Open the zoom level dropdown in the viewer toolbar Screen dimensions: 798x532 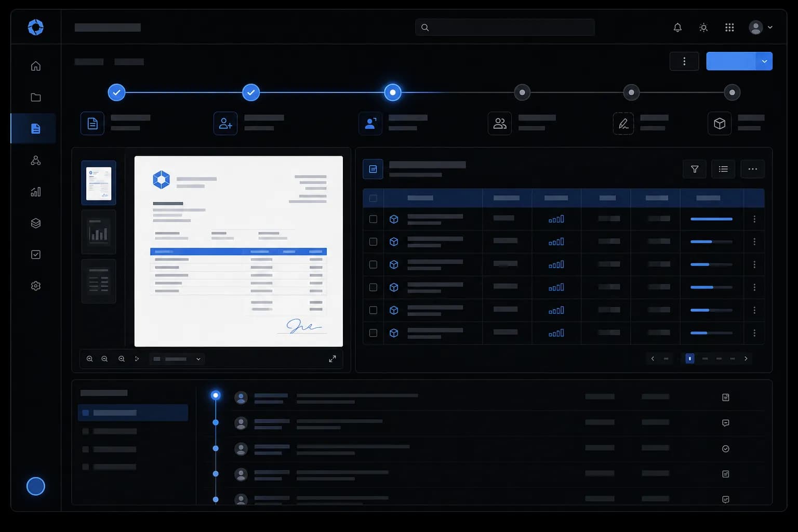click(177, 359)
